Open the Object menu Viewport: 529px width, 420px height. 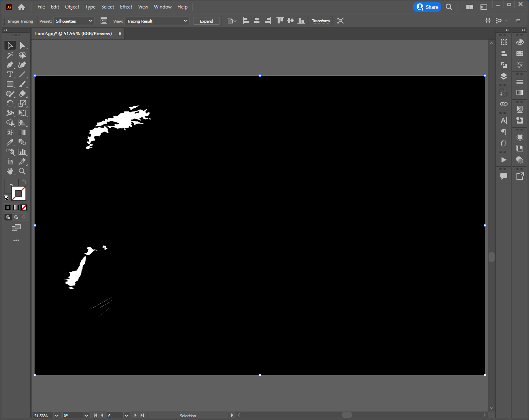(72, 7)
